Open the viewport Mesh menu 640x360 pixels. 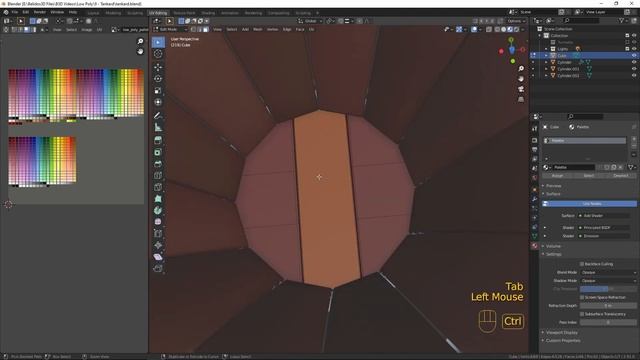(258, 29)
